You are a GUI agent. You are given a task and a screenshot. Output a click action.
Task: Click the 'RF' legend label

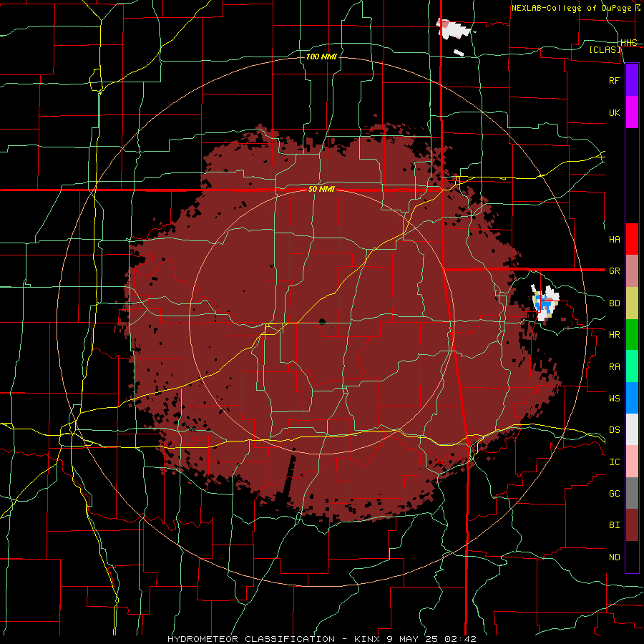point(614,80)
